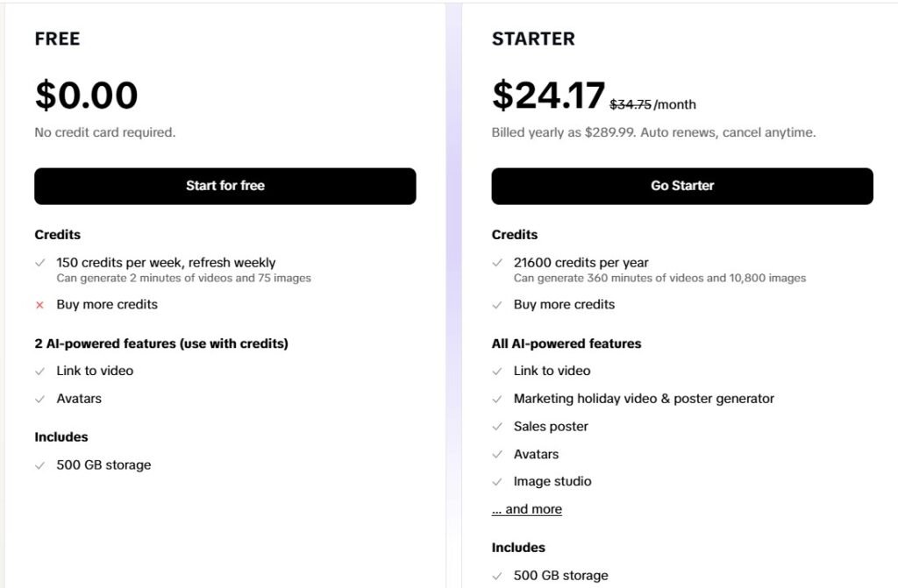
Task: Click checkmark beside Image studio
Action: point(496,482)
